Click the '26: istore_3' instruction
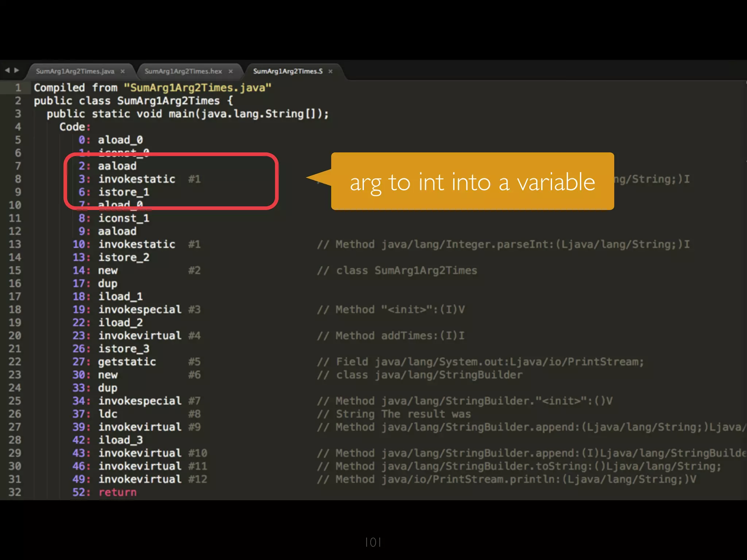 click(x=111, y=349)
